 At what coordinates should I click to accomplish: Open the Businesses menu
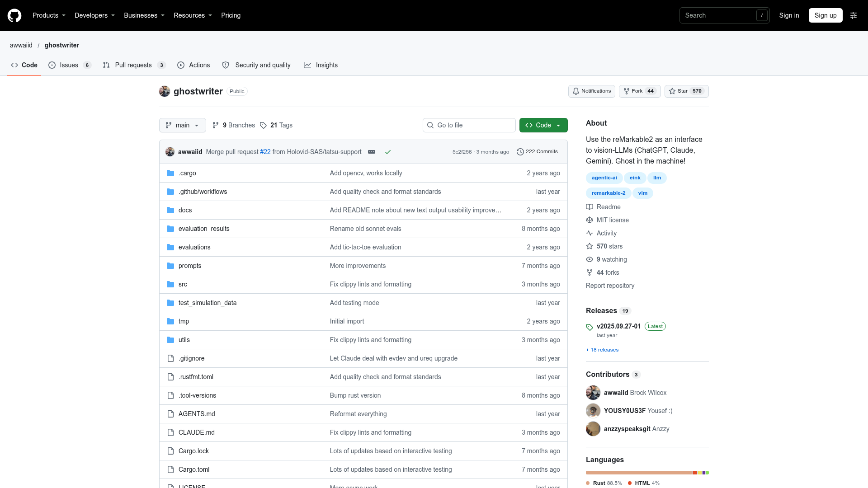coord(144,15)
